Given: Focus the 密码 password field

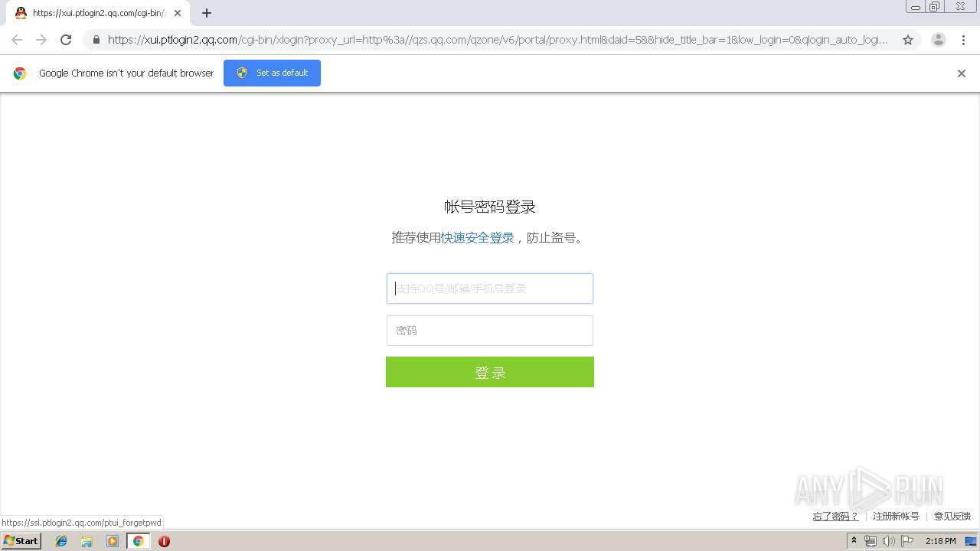Looking at the screenshot, I should tap(490, 331).
